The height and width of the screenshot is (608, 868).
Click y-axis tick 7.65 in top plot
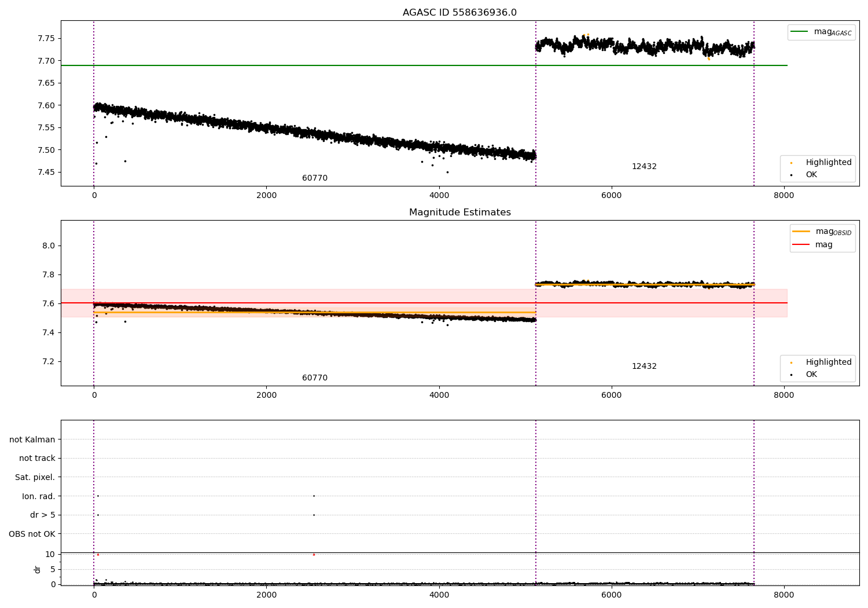coord(46,83)
